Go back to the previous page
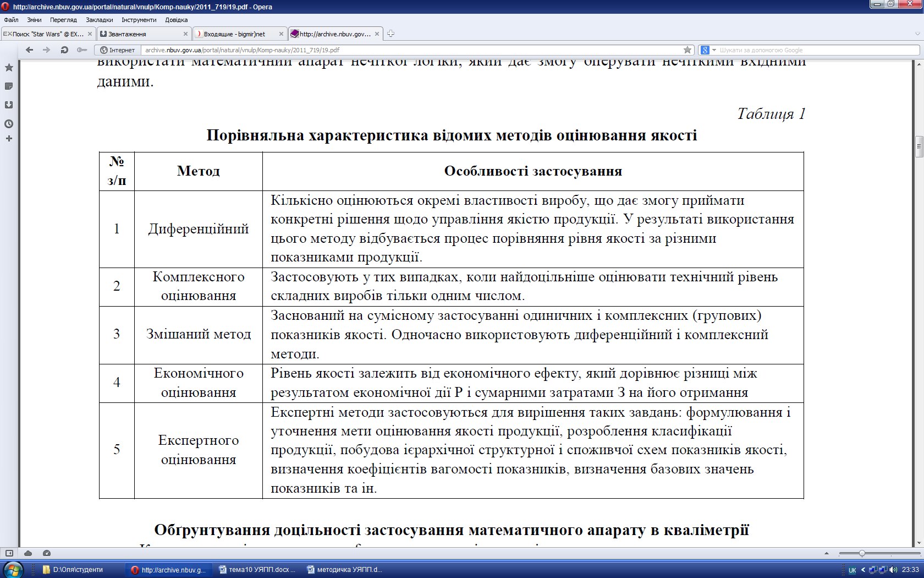924x578 pixels. (30, 50)
